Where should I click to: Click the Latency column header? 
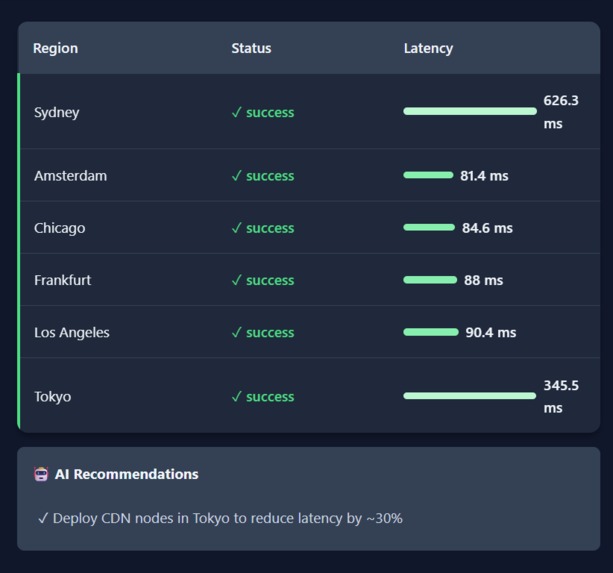click(428, 48)
